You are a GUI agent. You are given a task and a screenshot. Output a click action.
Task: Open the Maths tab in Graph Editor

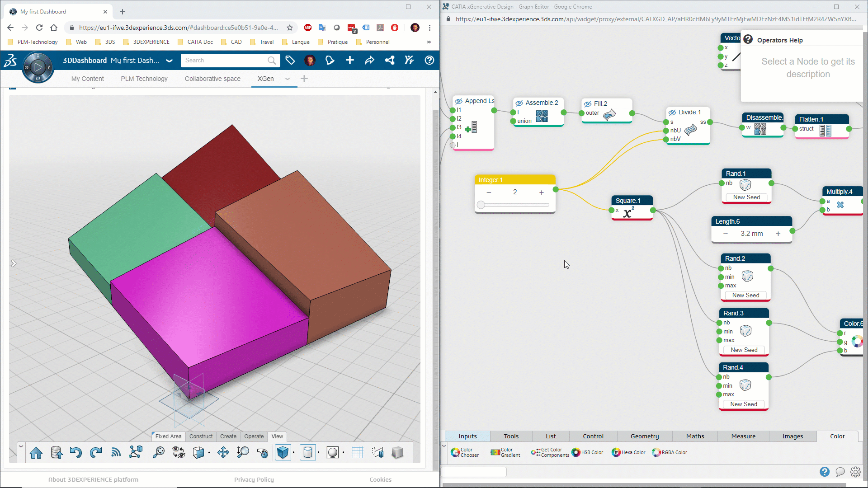695,436
